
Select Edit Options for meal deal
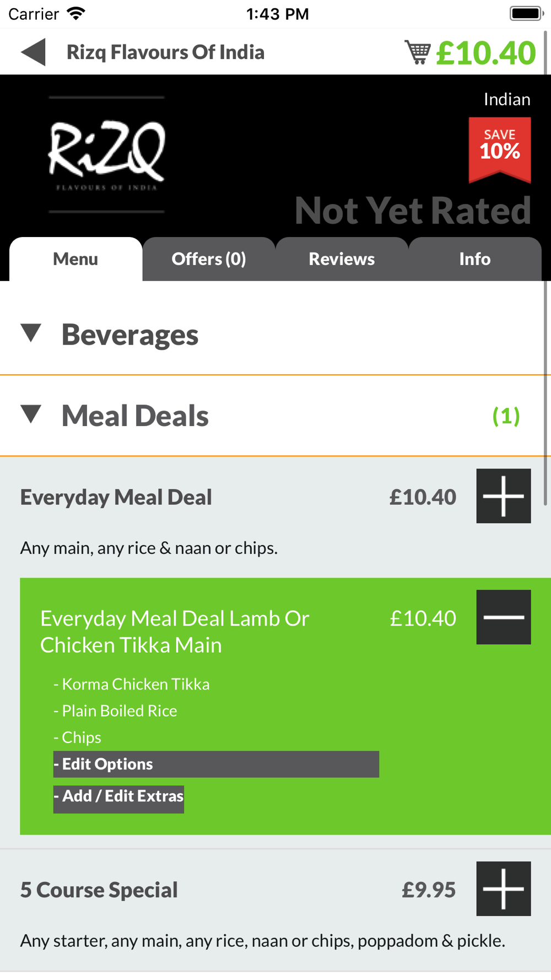216,764
